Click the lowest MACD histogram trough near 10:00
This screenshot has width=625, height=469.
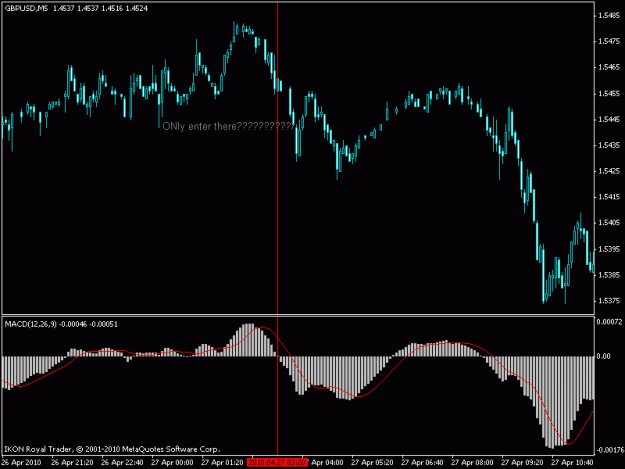[552, 402]
